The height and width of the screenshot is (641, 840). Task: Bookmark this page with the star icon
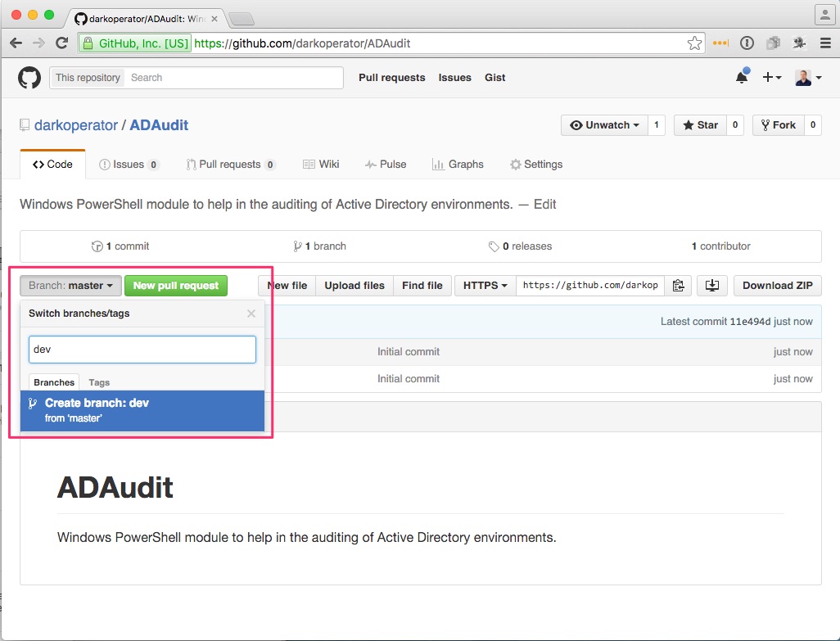694,43
